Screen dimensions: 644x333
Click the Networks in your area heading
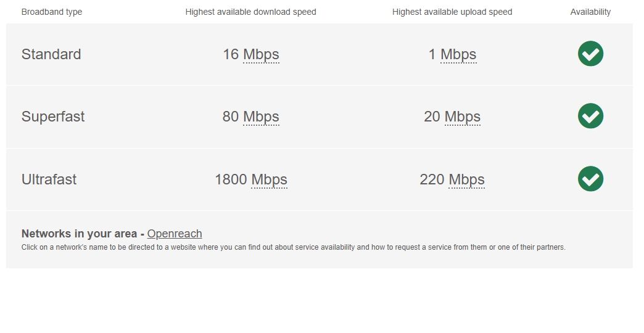point(80,234)
